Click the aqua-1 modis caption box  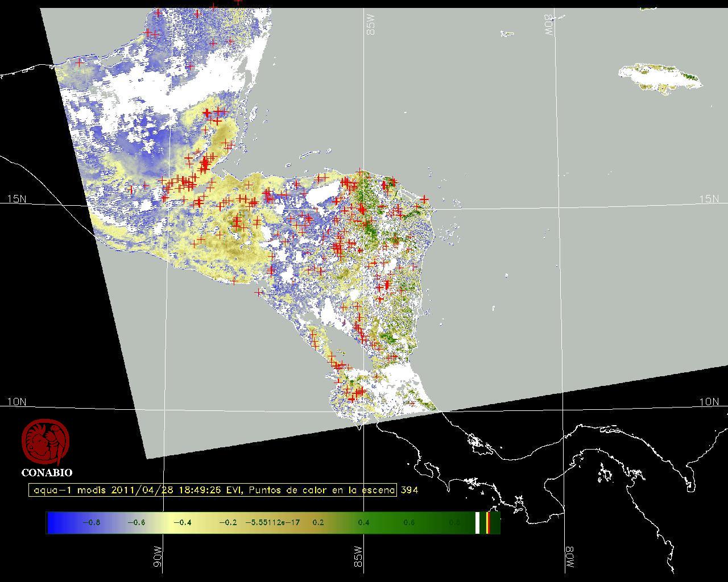click(x=213, y=490)
